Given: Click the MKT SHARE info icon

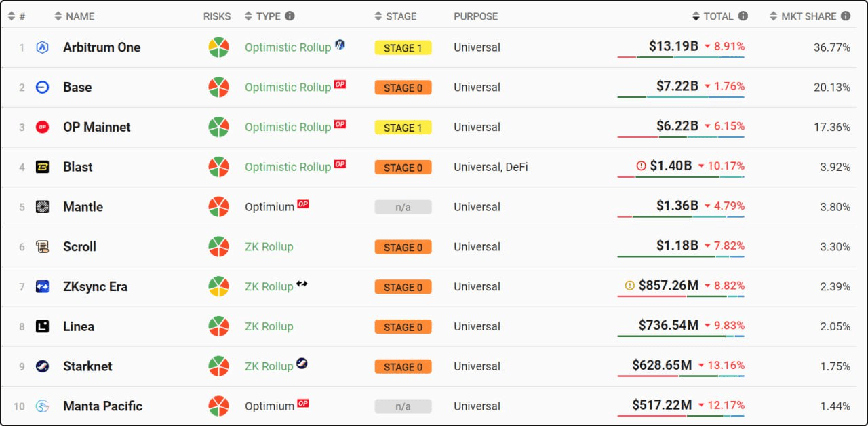Looking at the screenshot, I should [x=845, y=16].
